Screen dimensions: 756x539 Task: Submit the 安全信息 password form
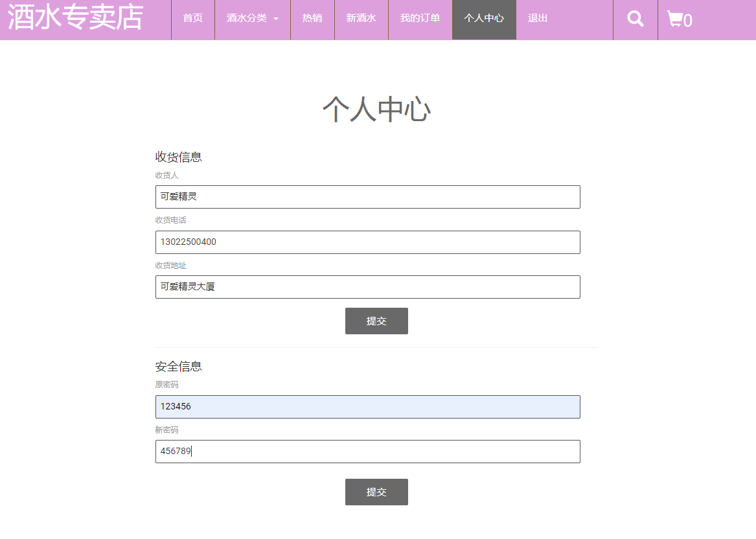point(376,492)
